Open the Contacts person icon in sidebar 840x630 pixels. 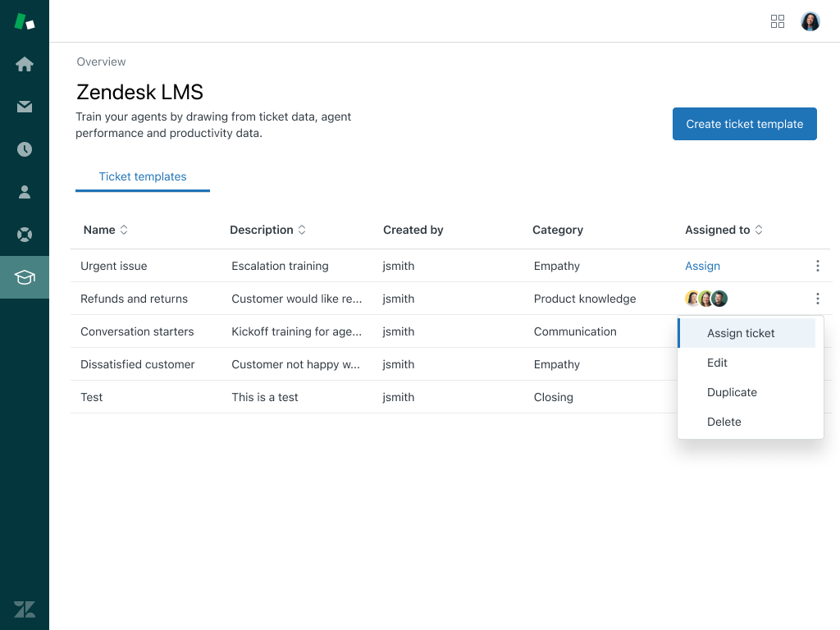click(x=24, y=192)
